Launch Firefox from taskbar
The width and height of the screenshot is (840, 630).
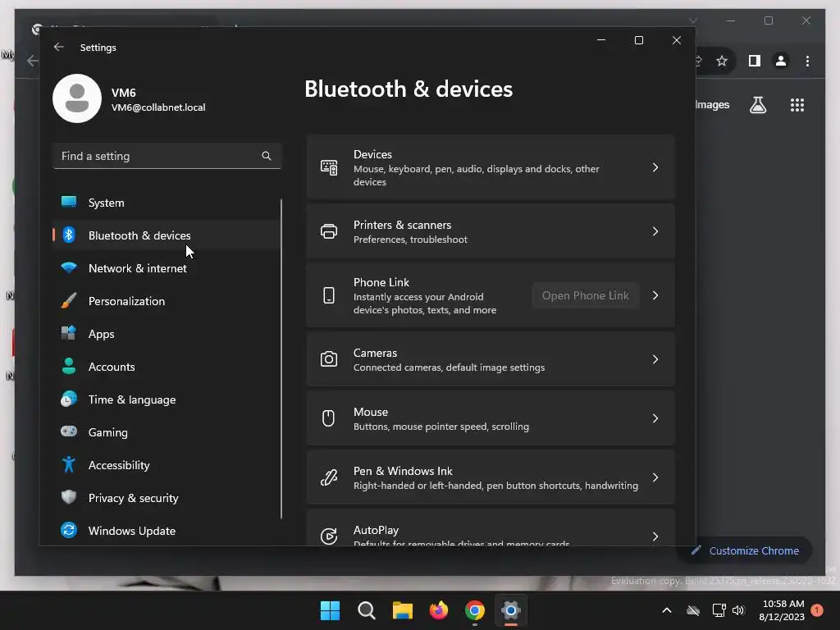(439, 610)
